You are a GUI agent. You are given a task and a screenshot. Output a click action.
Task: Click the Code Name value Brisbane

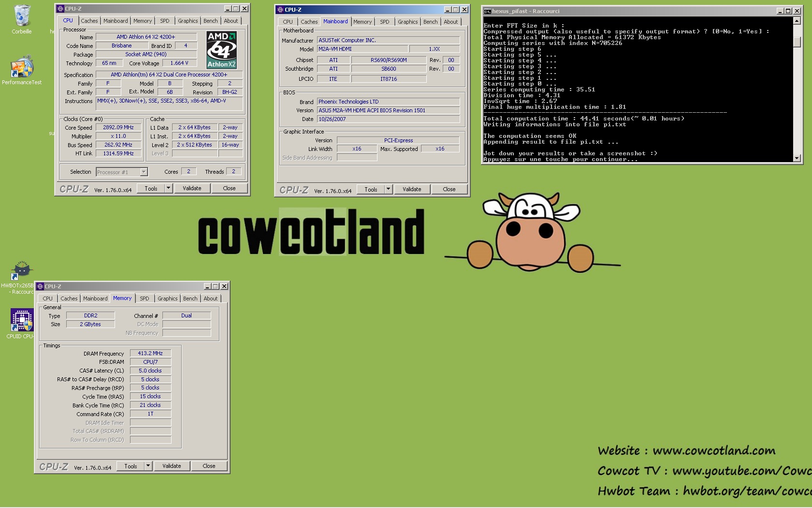(x=122, y=45)
